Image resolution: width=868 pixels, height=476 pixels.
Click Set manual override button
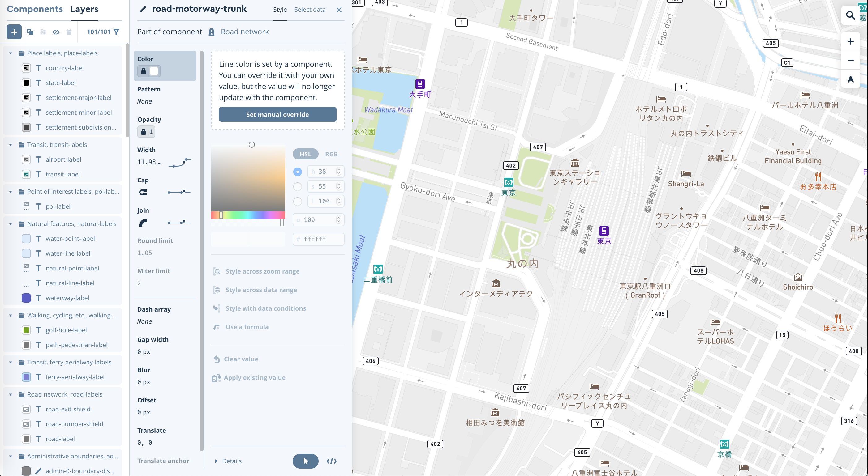point(277,114)
